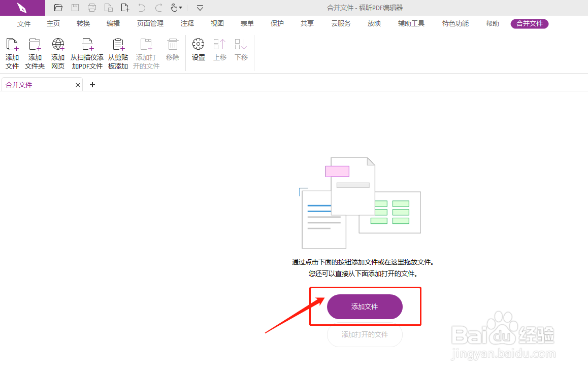Open 设置 gear icon
588x374 pixels.
(x=199, y=50)
